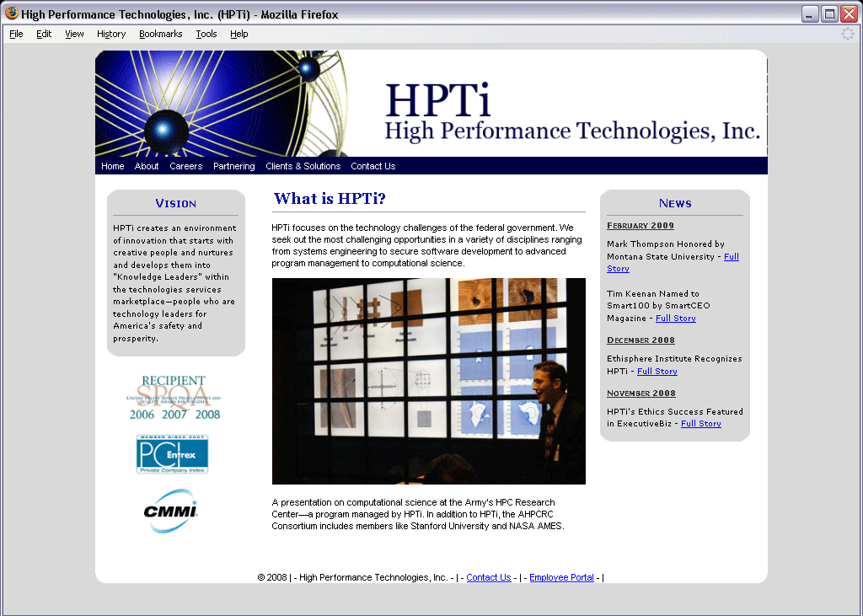Open the History menu
Screen dimensions: 863x616
tap(111, 34)
